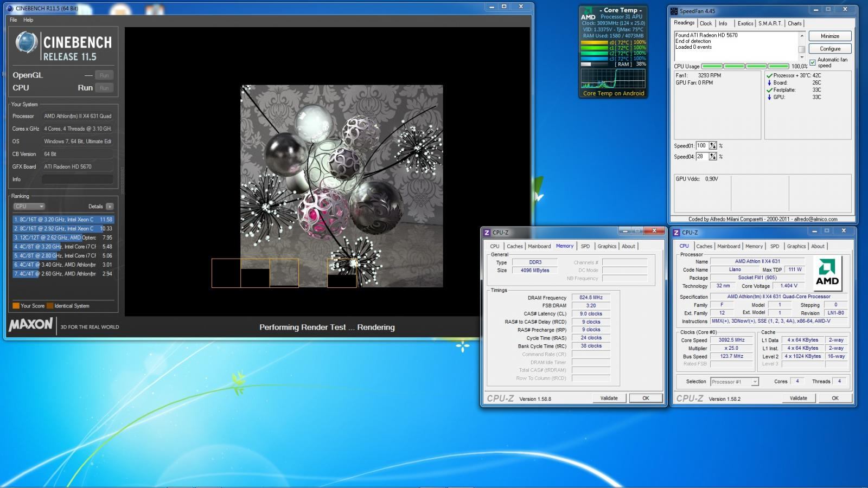Click the Core Temp on Android link
The image size is (868, 488).
pyautogui.click(x=614, y=93)
